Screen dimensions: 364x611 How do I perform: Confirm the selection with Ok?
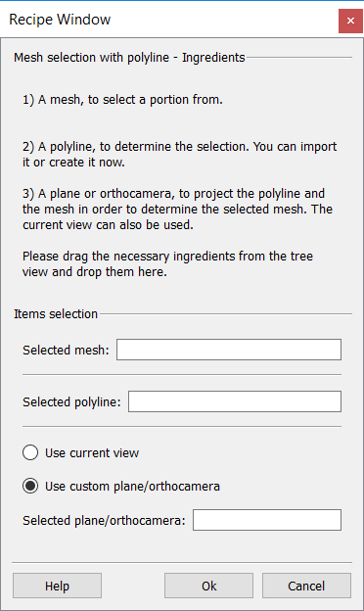coord(208,586)
